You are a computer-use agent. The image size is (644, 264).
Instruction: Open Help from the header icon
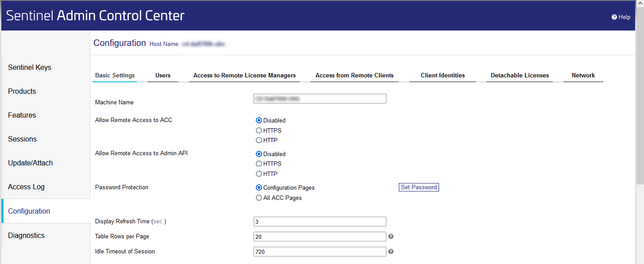(621, 17)
